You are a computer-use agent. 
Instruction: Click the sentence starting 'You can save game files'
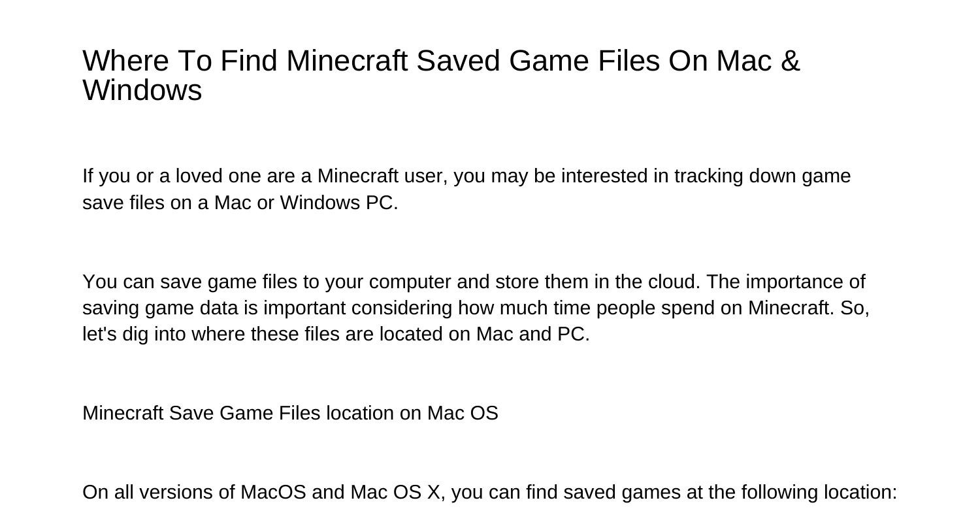tap(391, 282)
